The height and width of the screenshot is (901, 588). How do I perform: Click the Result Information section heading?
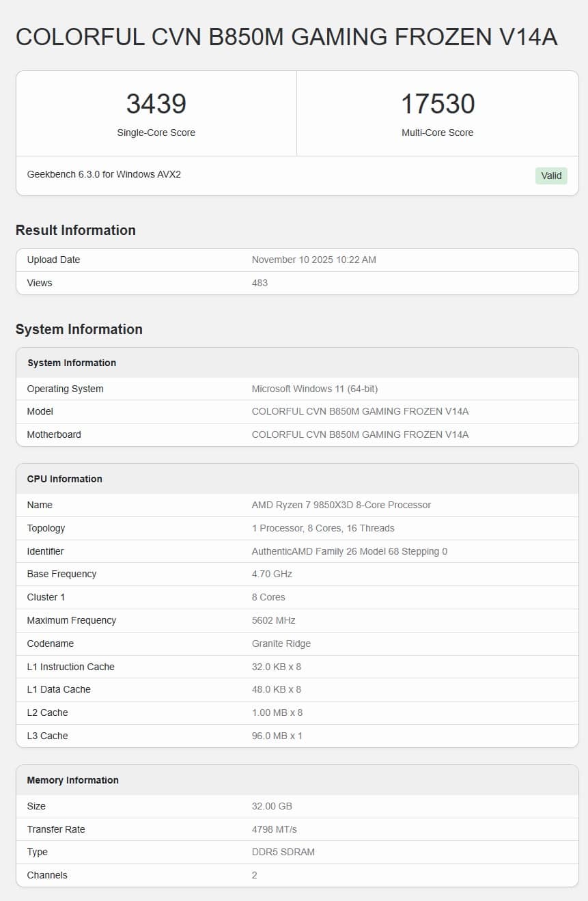[76, 230]
